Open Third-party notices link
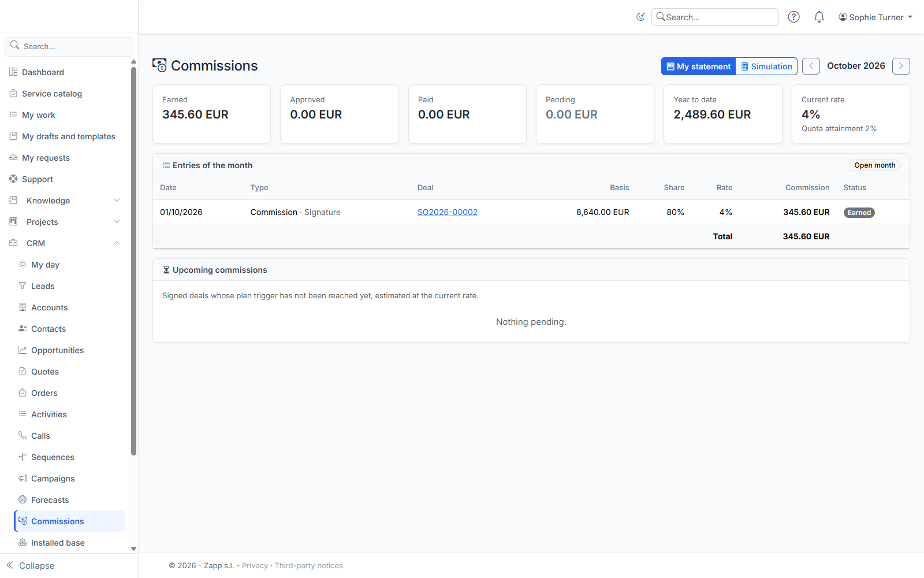The width and height of the screenshot is (924, 578). click(x=309, y=566)
